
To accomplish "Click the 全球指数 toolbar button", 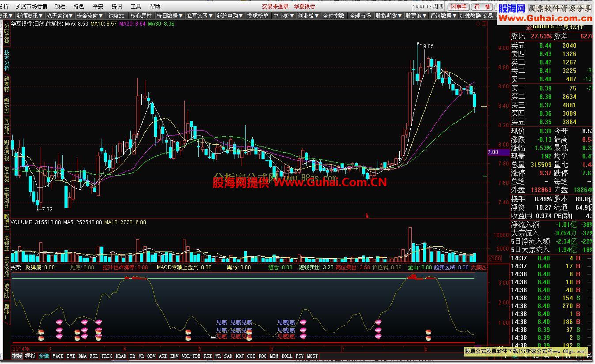I will 334,15.
